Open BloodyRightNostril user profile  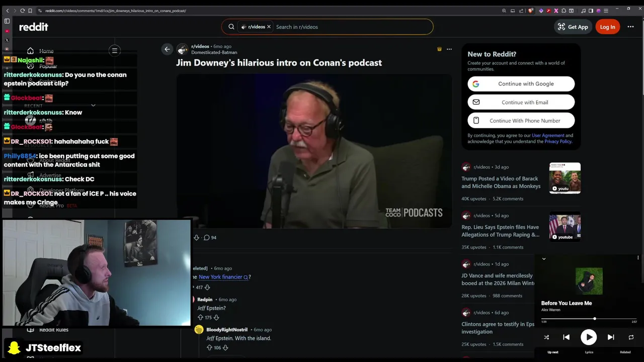(x=227, y=330)
